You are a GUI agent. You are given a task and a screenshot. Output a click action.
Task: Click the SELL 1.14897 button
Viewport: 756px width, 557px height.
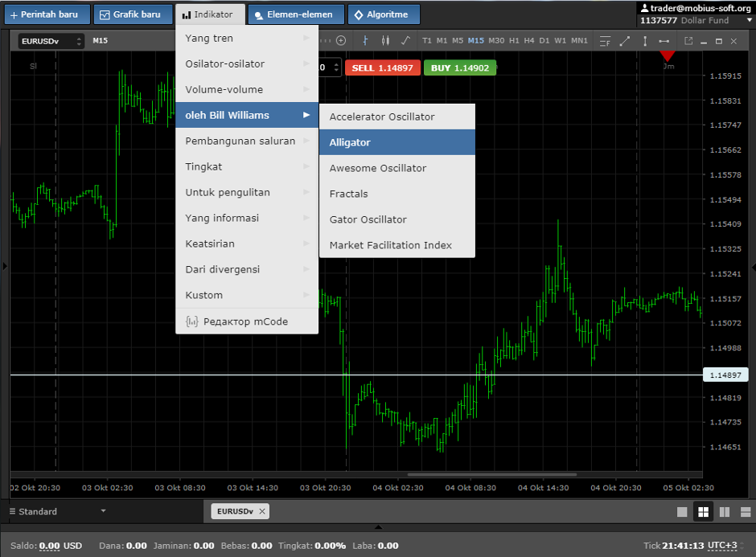pyautogui.click(x=383, y=68)
